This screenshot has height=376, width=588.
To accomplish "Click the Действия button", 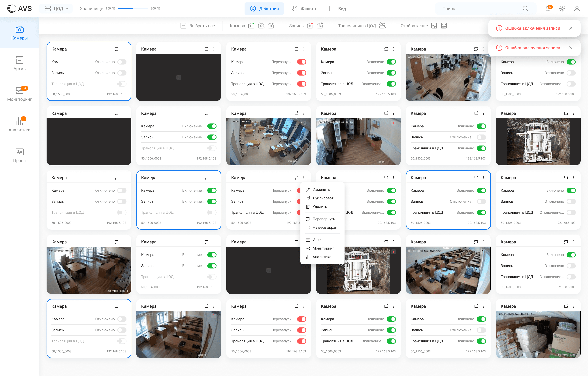I will pos(264,9).
